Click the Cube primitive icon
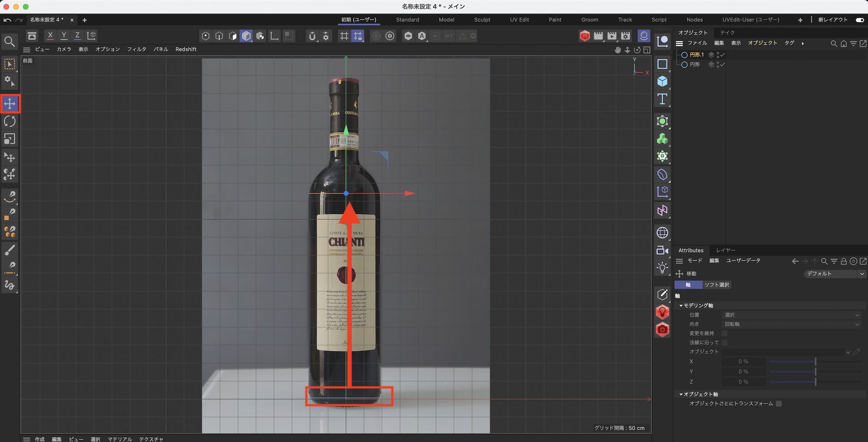The image size is (868, 442). (x=662, y=82)
